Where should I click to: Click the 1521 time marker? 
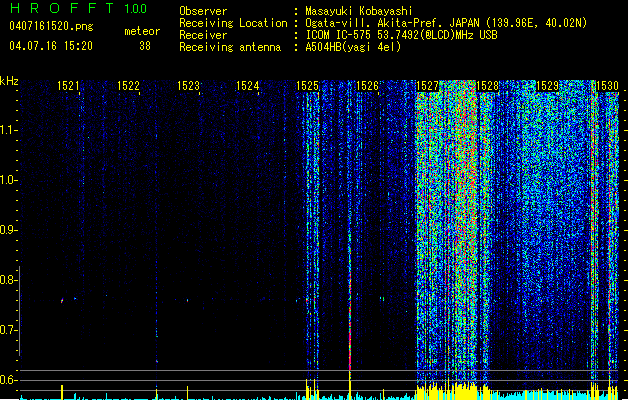click(68, 86)
